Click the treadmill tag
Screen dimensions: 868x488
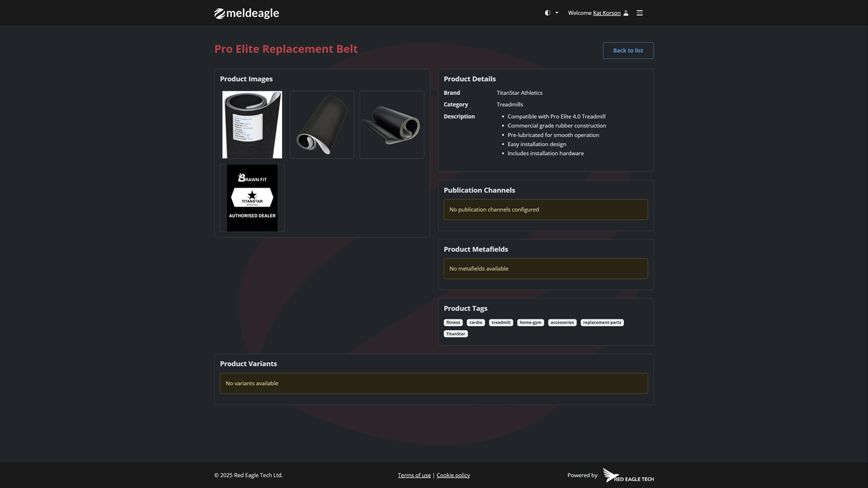tap(501, 323)
